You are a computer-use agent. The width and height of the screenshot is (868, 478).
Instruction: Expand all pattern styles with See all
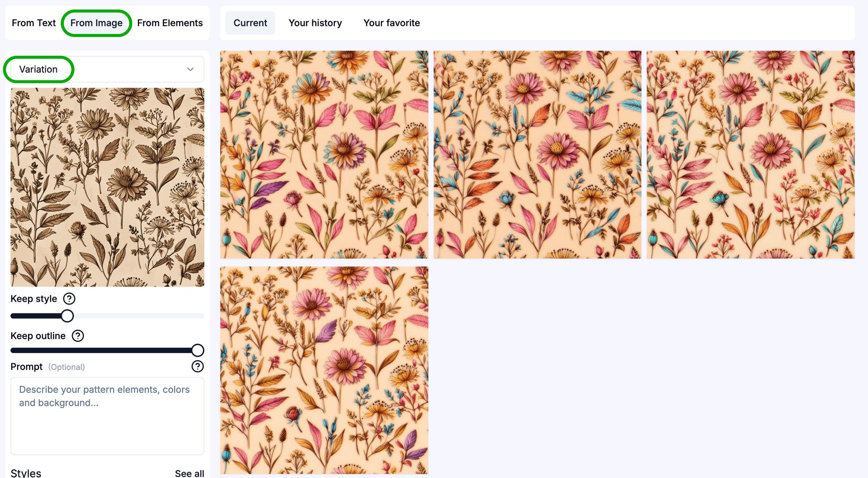(x=189, y=473)
